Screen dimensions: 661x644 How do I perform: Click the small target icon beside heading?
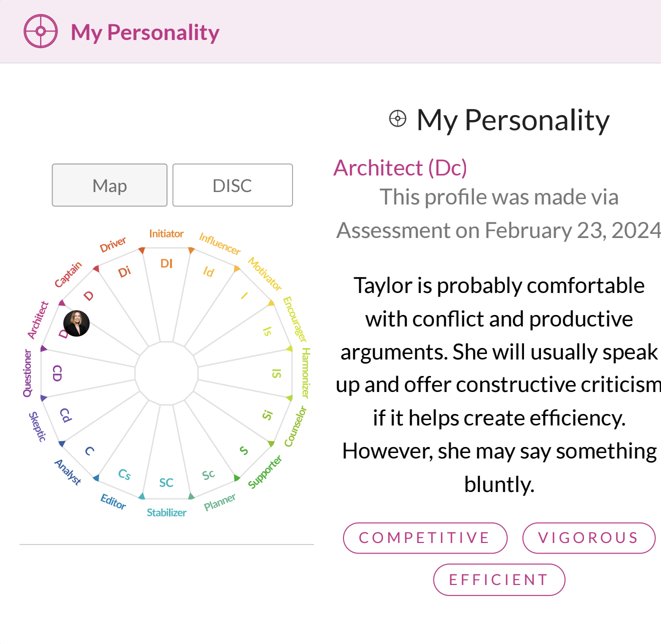click(397, 119)
